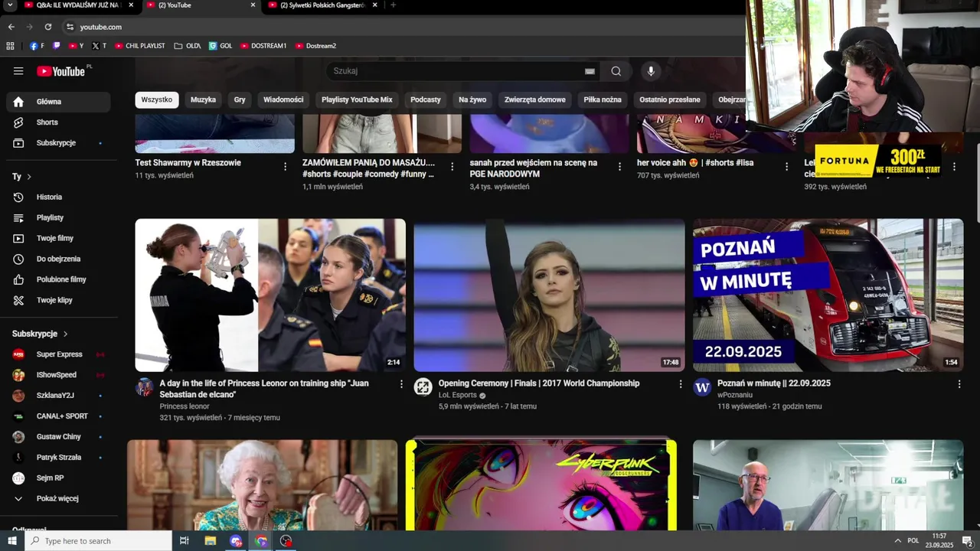This screenshot has height=551, width=980.
Task: Play the Princess Leonor training ship thumbnail
Action: [270, 295]
